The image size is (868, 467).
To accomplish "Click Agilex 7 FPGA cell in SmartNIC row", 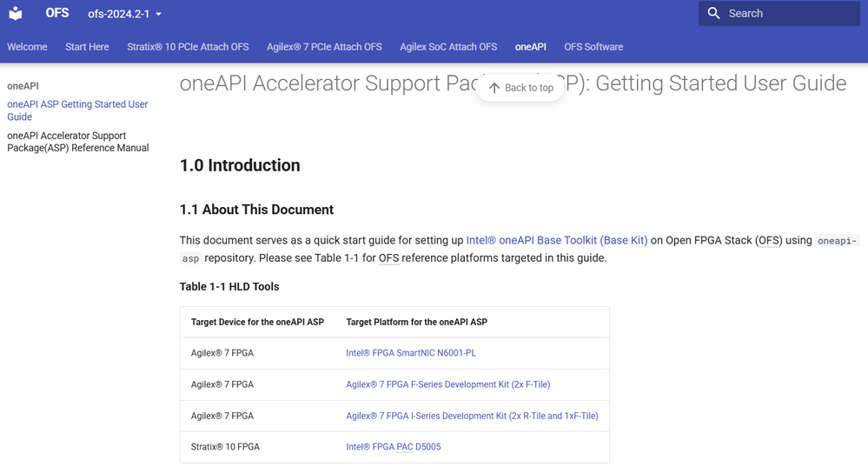I will coord(222,353).
